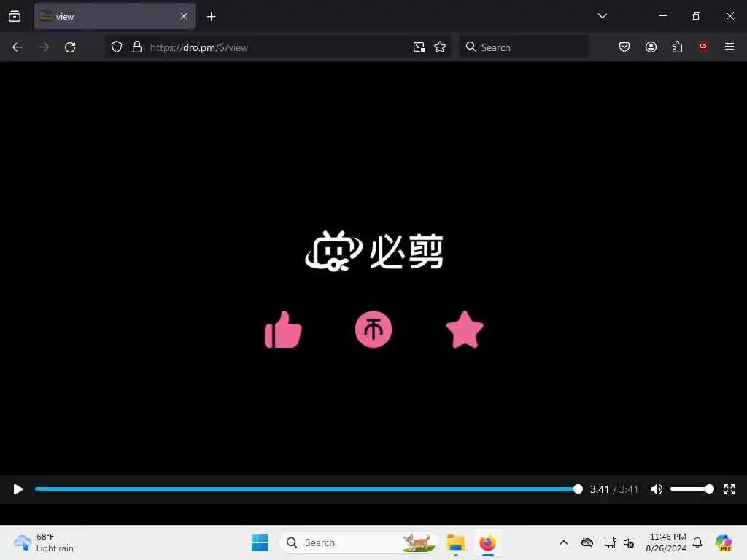This screenshot has width=747, height=560.
Task: Open Firefox account menu
Action: [x=651, y=47]
